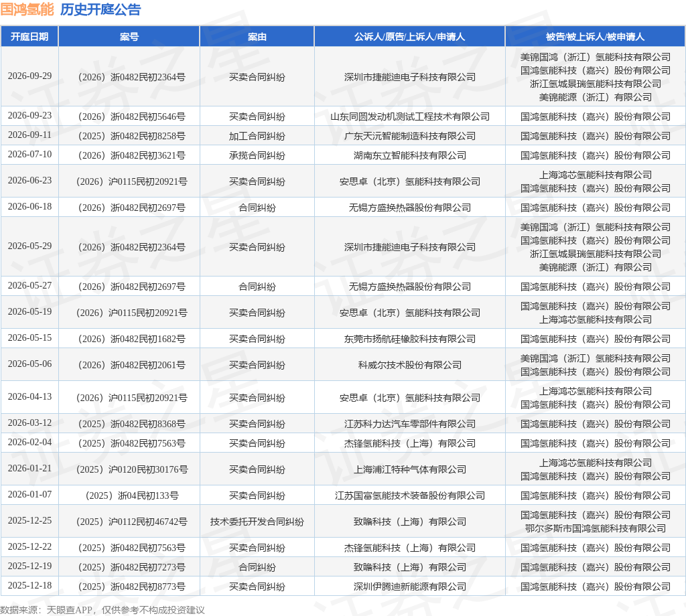Click case number (2025)浙04民初133号
The image size is (686, 616).
131,495
